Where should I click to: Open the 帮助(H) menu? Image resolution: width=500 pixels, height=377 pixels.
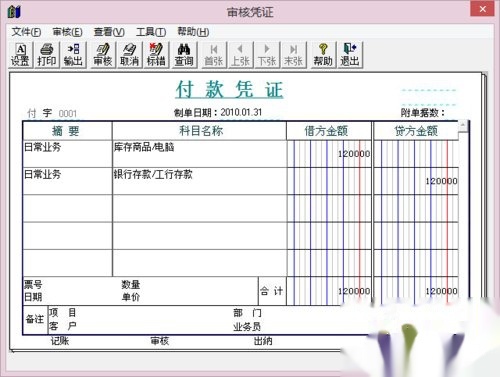click(193, 32)
